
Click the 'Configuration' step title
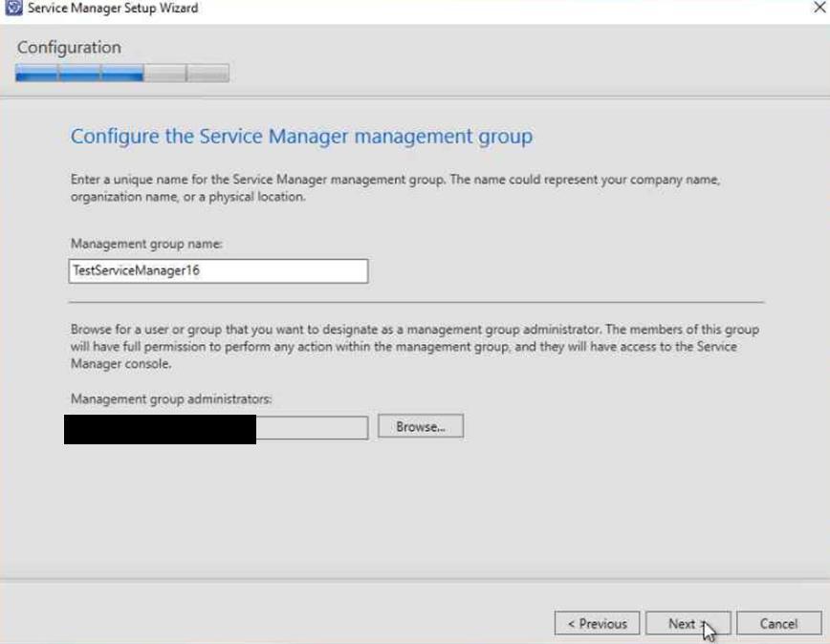70,47
